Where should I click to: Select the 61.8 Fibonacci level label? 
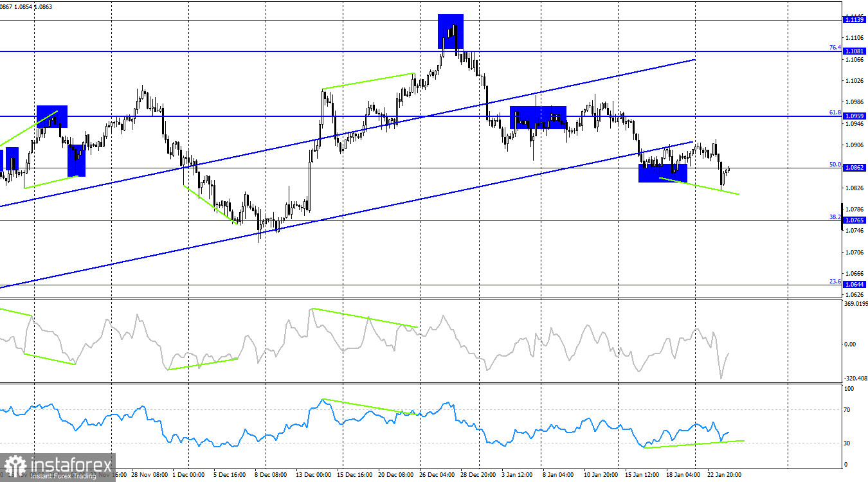click(x=835, y=112)
